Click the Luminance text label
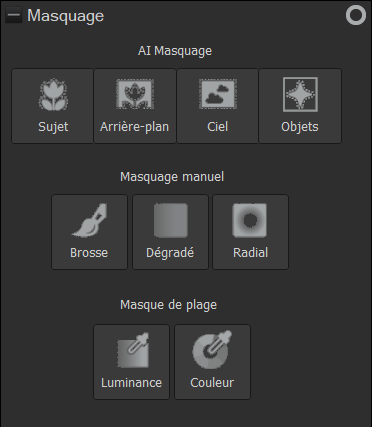 pyautogui.click(x=131, y=383)
